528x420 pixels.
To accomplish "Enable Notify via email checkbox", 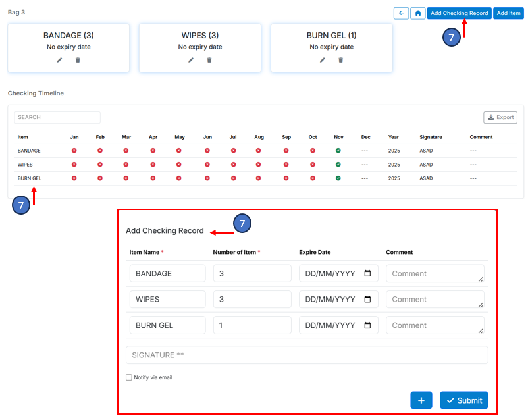I will 129,378.
